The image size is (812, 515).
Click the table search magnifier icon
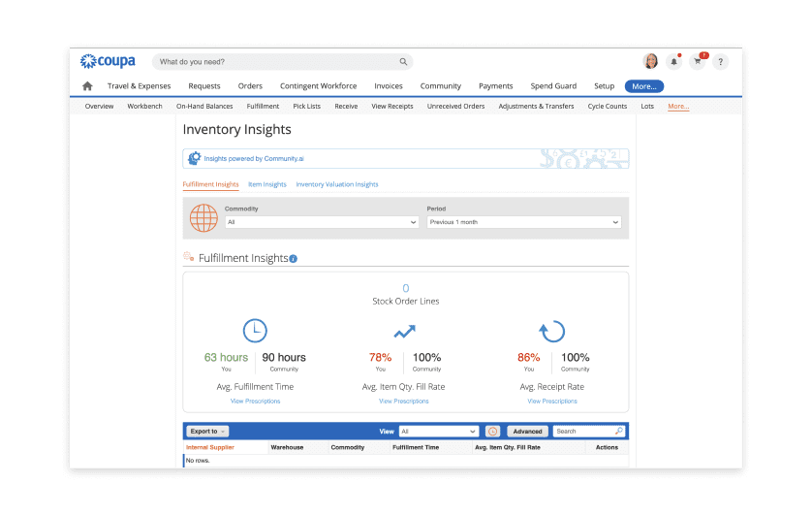tap(619, 431)
